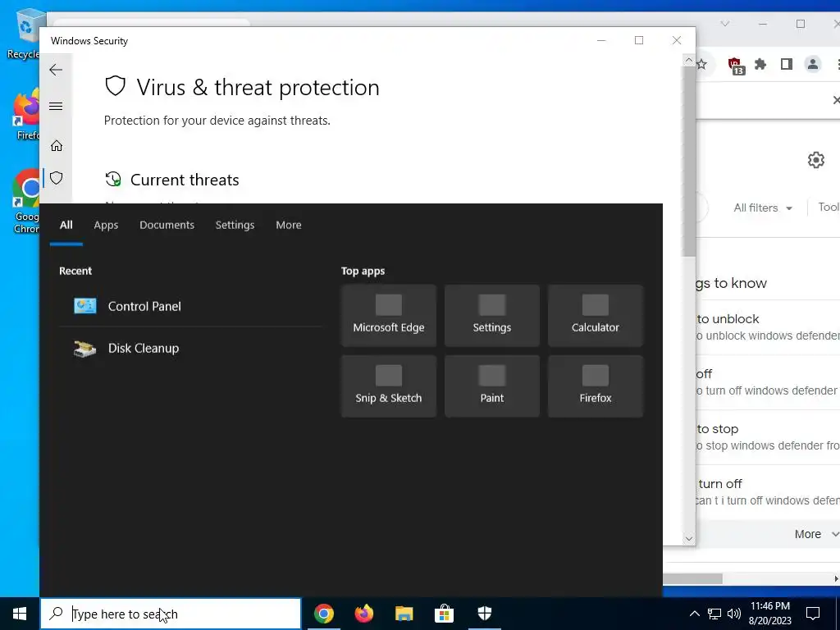Launch Firefox from Top apps
This screenshot has height=630, width=840.
pos(596,386)
